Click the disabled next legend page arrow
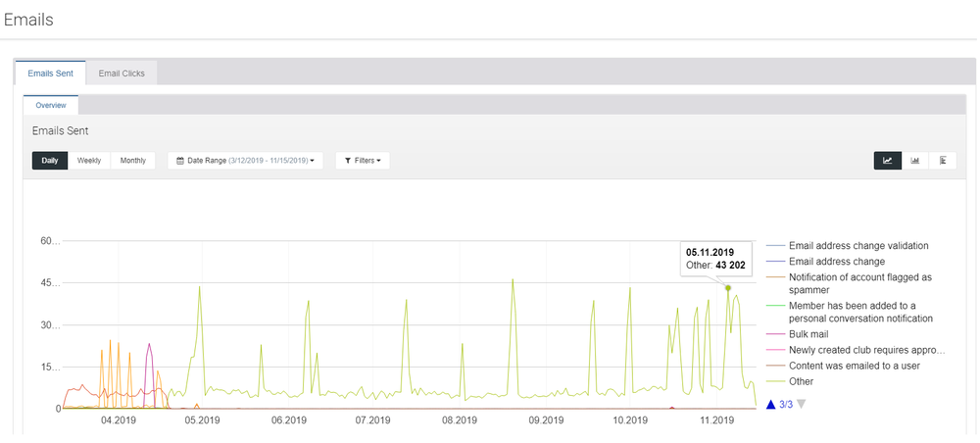The height and width of the screenshot is (443, 980). click(x=802, y=404)
